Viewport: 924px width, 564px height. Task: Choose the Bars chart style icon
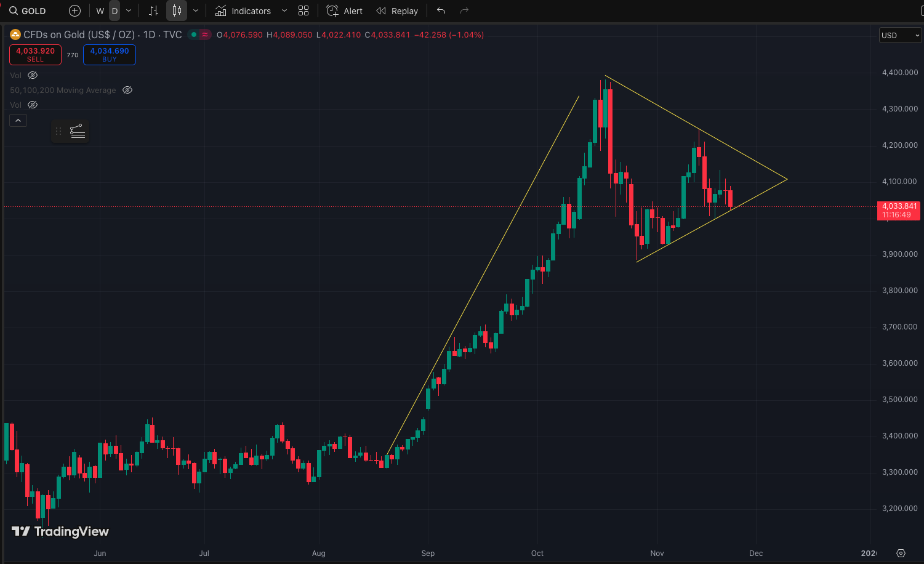click(x=154, y=11)
